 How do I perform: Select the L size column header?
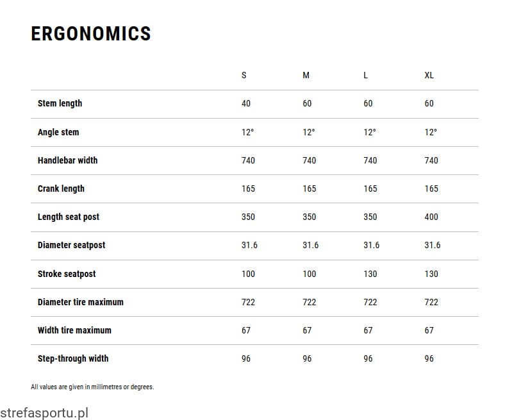click(365, 75)
